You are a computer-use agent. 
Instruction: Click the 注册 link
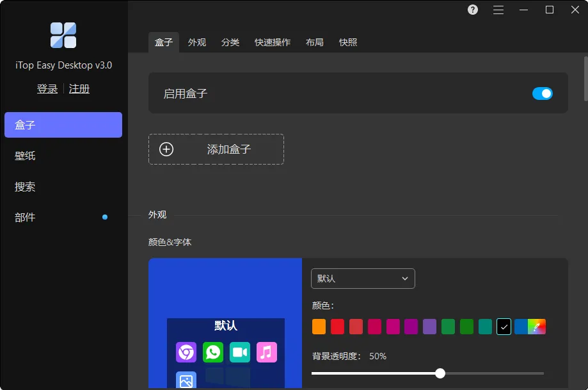click(79, 89)
